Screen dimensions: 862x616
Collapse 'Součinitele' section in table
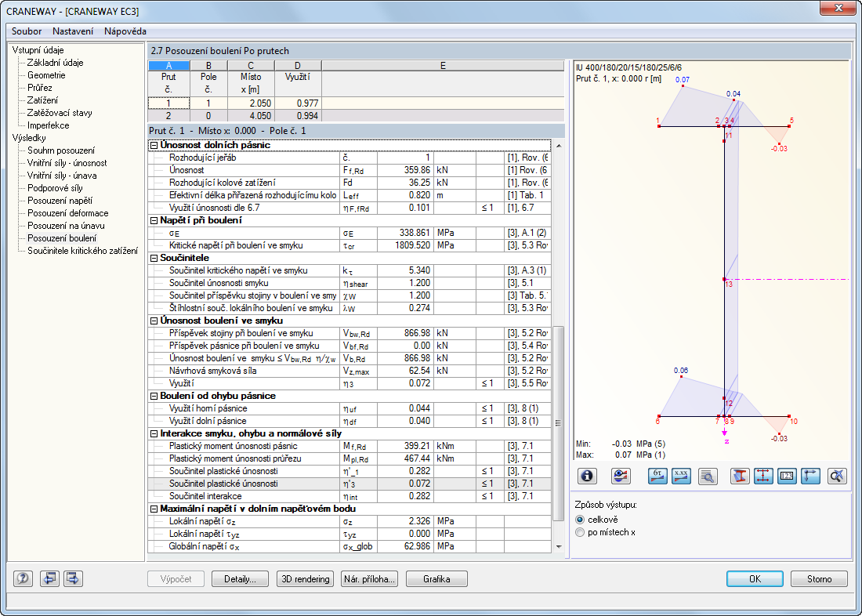click(x=154, y=258)
